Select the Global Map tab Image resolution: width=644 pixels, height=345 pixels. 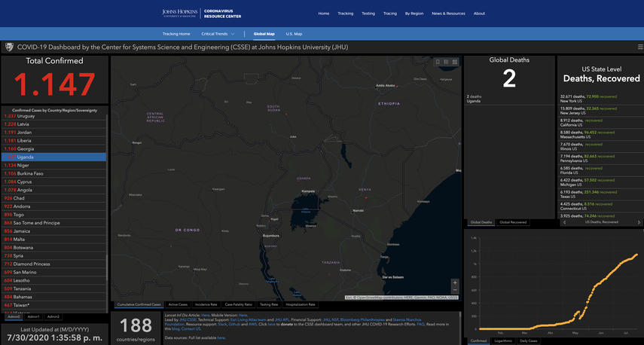click(264, 34)
